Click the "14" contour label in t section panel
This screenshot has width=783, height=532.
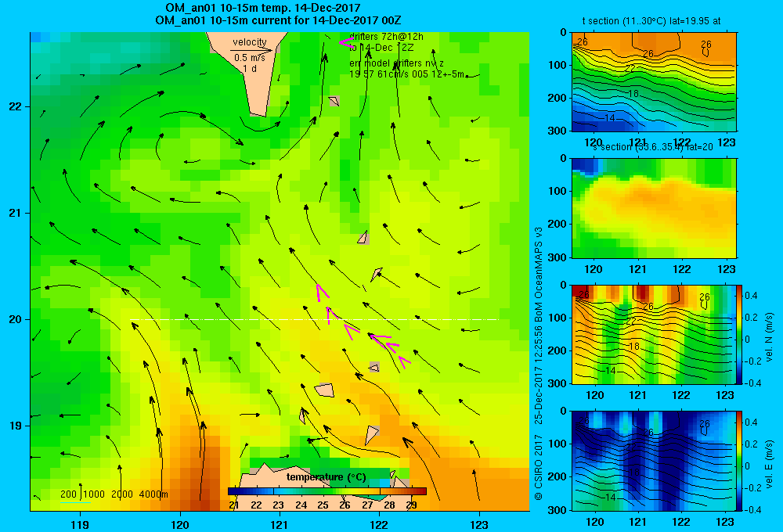pos(610,118)
